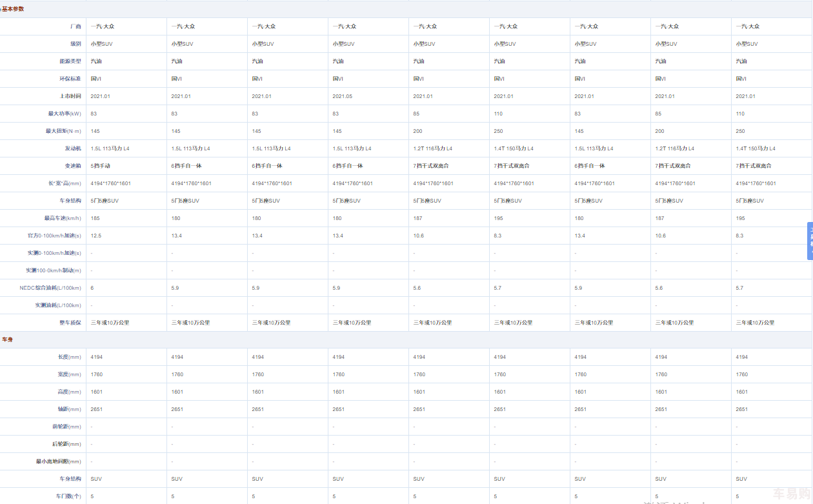813x504 pixels.
Task: Select the 最高车速(km/h) row label
Action: [63, 218]
